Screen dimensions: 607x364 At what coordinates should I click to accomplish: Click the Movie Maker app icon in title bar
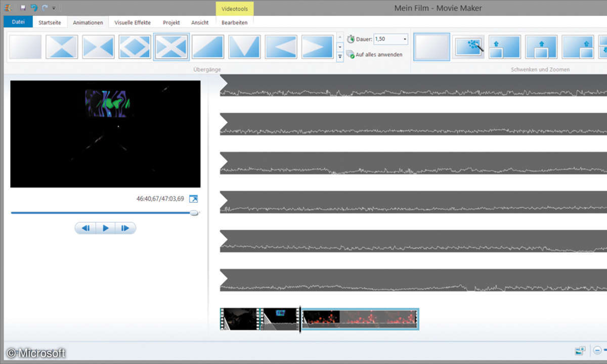click(x=9, y=8)
